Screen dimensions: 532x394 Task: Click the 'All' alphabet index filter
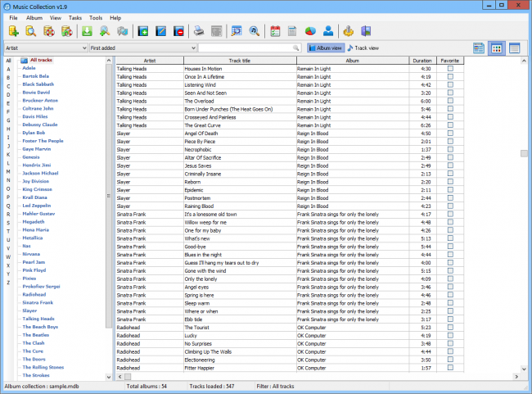(8, 61)
